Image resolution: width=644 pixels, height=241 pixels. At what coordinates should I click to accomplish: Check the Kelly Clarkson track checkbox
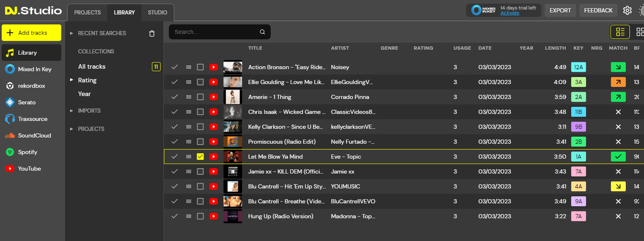200,127
